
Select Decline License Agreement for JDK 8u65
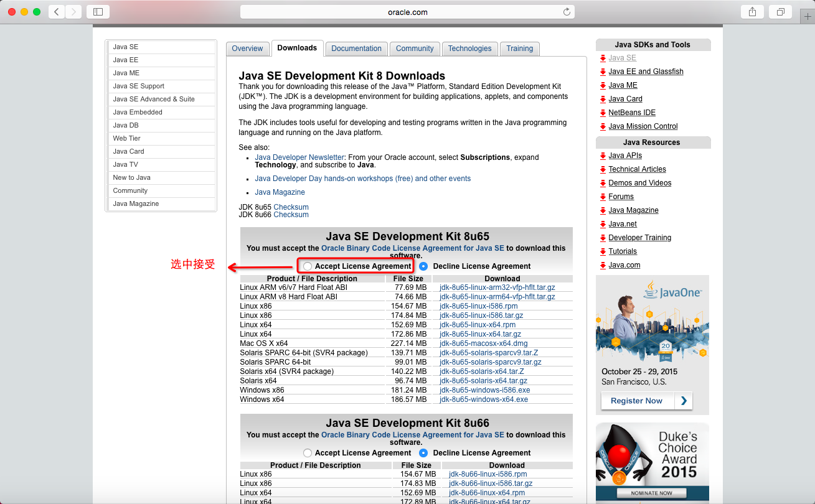coord(424,266)
